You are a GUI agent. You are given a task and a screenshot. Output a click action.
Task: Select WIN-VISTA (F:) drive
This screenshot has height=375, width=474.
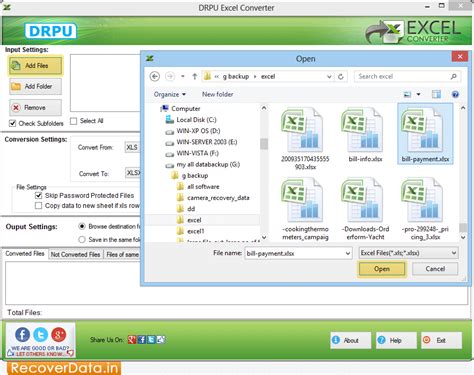(x=192, y=153)
